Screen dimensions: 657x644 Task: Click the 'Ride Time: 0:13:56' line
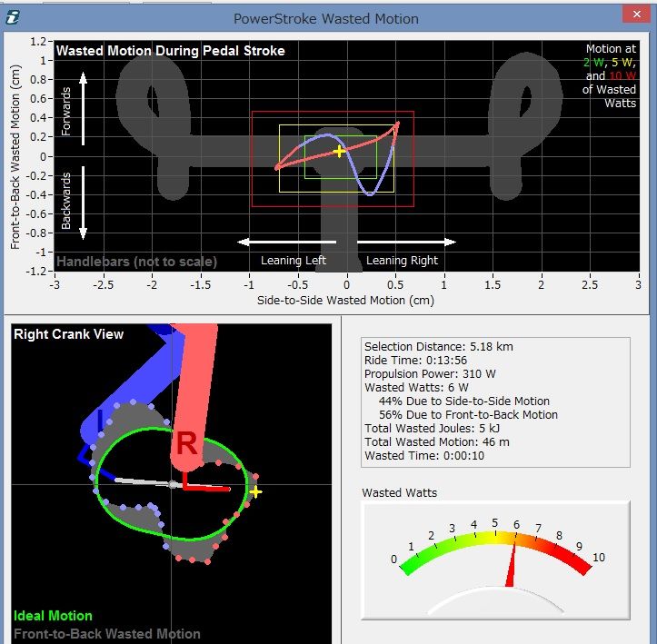415,360
